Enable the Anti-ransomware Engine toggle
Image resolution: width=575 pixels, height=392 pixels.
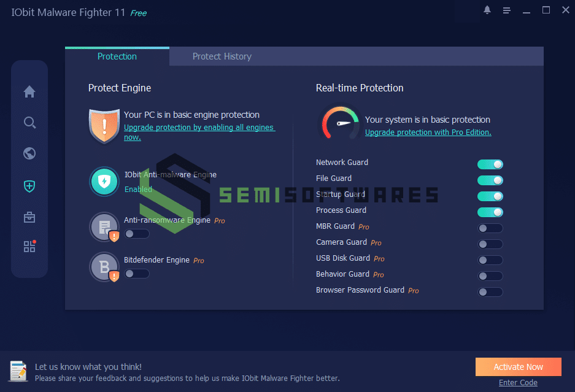(x=137, y=234)
